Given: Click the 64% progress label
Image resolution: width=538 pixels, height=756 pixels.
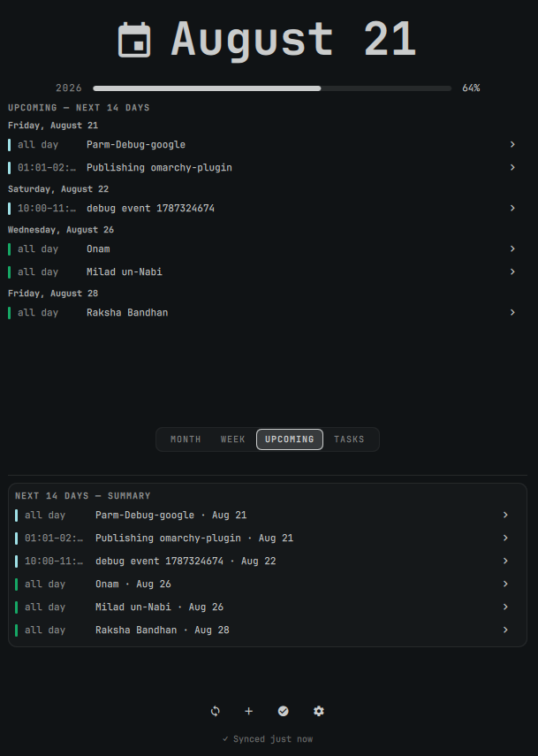Looking at the screenshot, I should [x=471, y=88].
